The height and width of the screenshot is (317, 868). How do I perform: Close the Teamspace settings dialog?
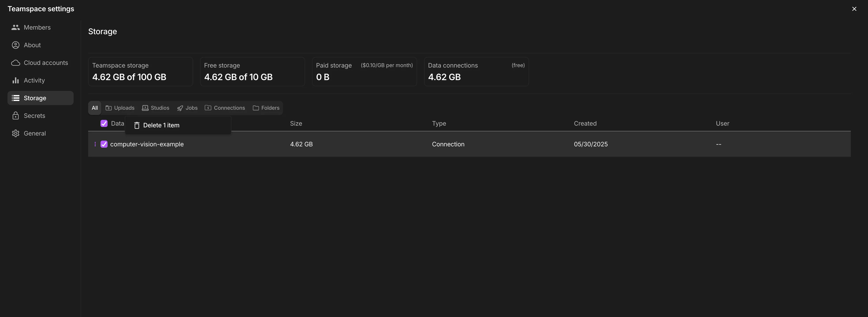pyautogui.click(x=854, y=9)
